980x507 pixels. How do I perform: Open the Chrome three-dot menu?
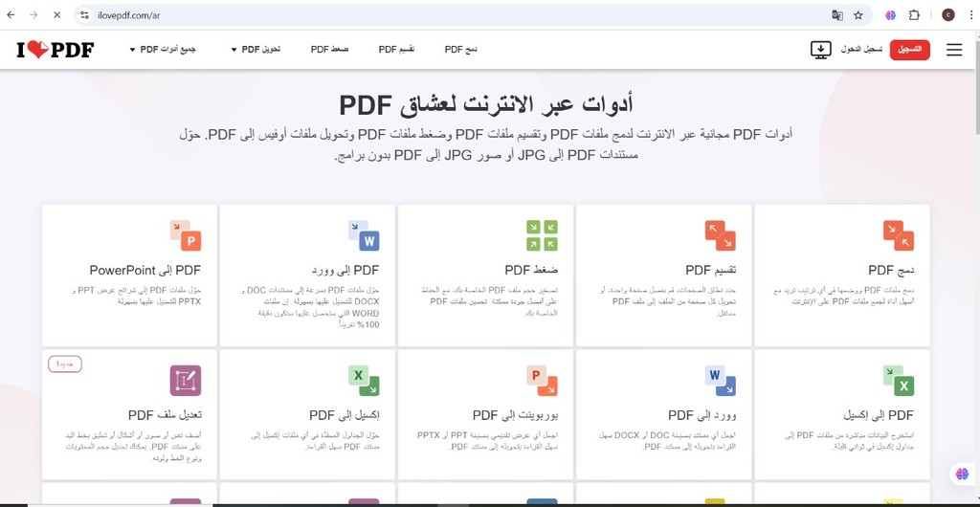[x=969, y=15]
